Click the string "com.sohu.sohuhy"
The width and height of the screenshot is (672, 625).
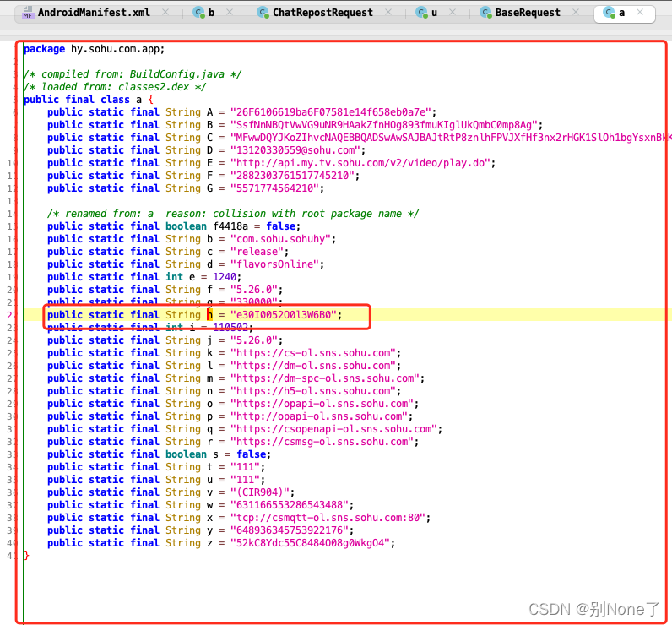tap(280, 239)
